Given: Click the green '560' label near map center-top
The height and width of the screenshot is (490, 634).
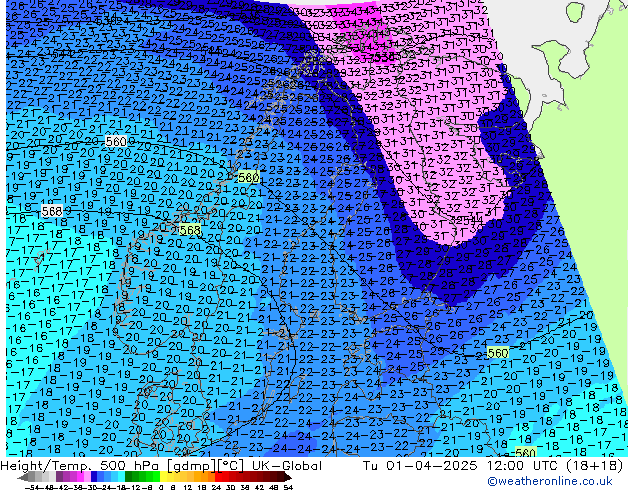Looking at the screenshot, I should pos(248,177).
